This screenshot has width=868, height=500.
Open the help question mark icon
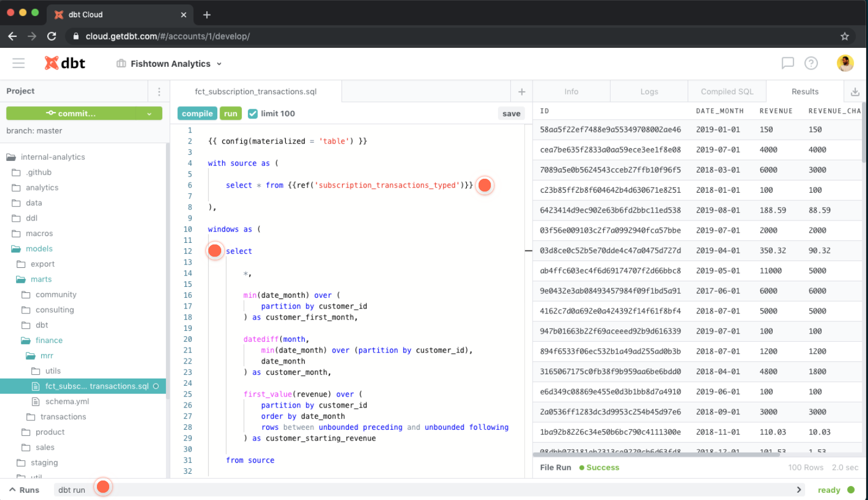811,63
